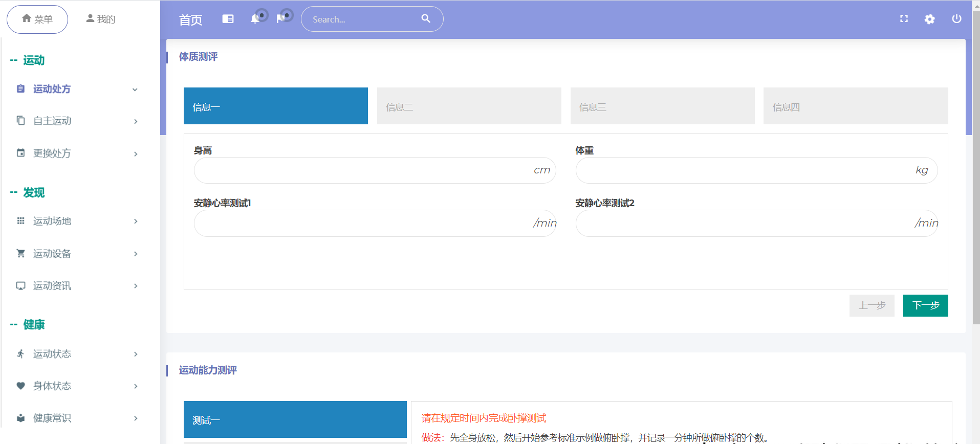This screenshot has height=444, width=980.
Task: Expand 身体状态 menu chevron
Action: (136, 386)
